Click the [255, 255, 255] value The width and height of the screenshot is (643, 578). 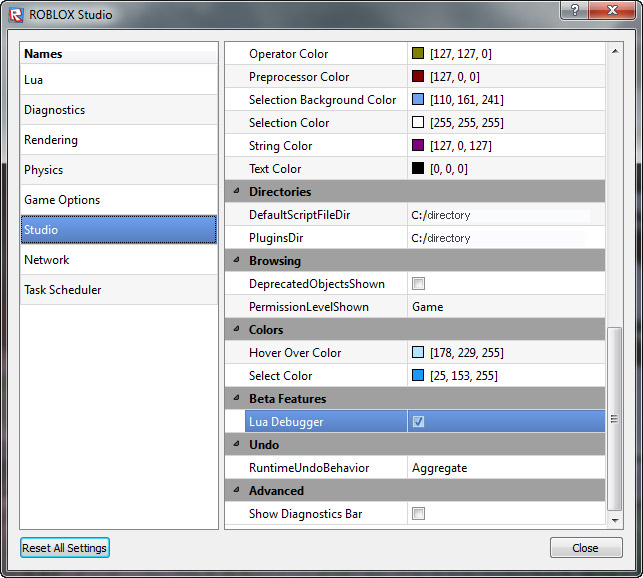click(467, 123)
